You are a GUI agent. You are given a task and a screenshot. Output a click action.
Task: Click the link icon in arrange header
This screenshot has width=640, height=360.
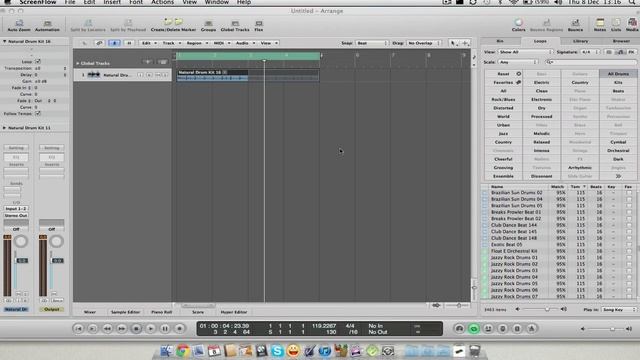[99, 43]
